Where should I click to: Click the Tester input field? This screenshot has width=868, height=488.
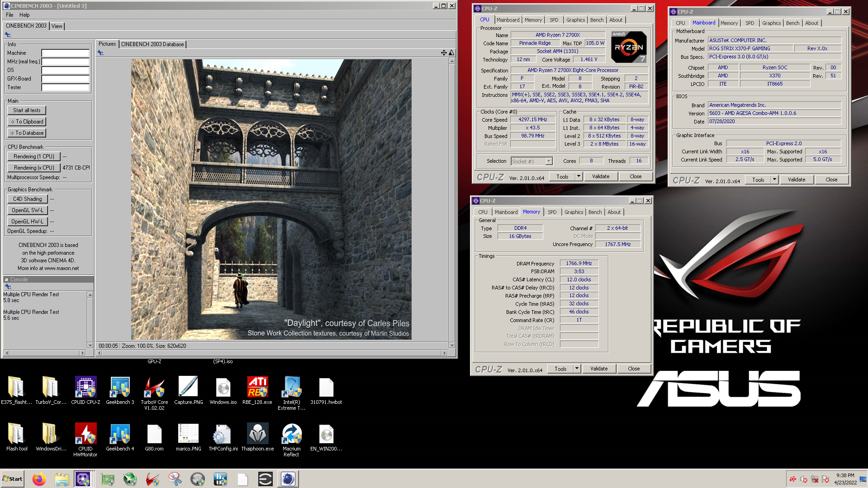(x=66, y=87)
